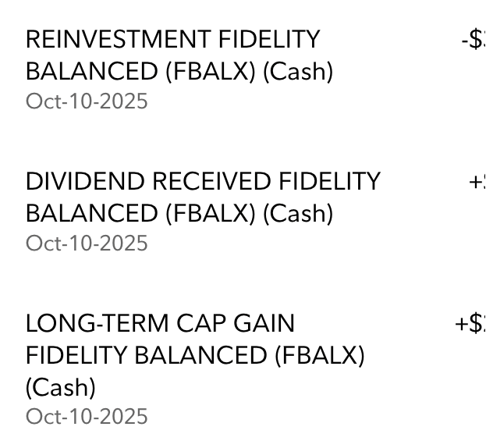Click the positive amount on Long-Term Cap Gain row
The height and width of the screenshot is (448, 486).
470,323
